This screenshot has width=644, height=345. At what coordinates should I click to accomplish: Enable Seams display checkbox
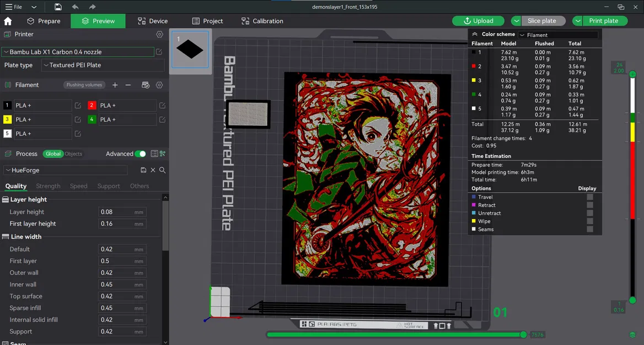(x=590, y=229)
